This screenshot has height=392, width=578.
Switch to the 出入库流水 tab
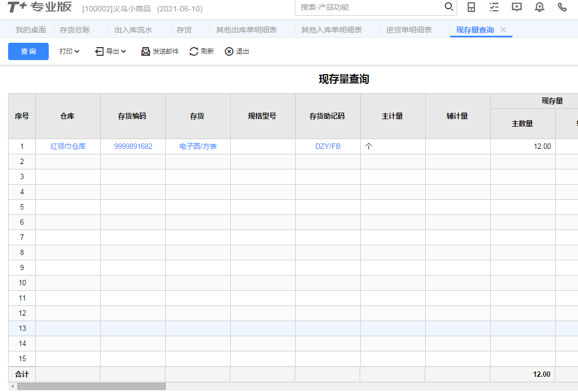tap(133, 30)
